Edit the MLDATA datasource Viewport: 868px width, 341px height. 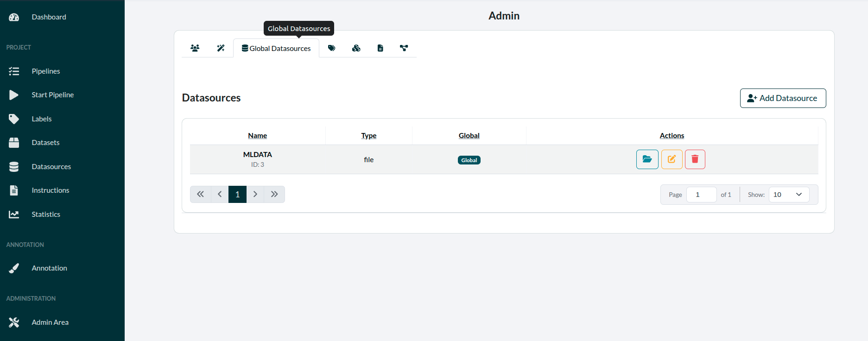pyautogui.click(x=672, y=159)
